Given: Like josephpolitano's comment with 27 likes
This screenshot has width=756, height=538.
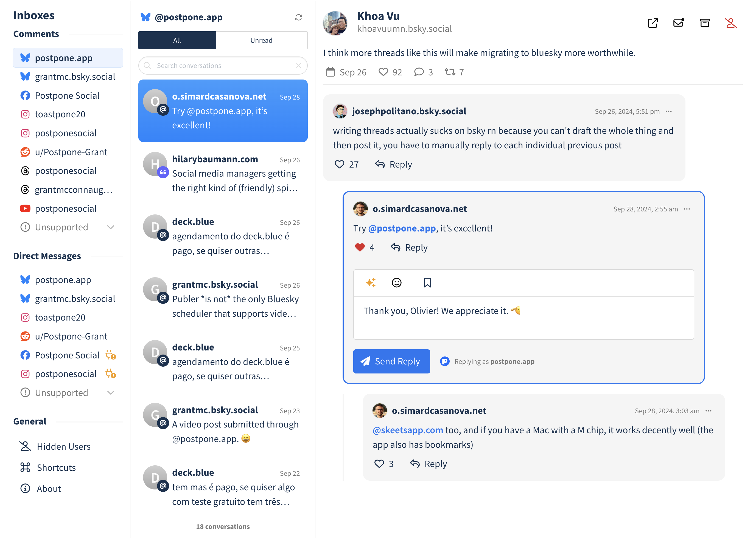Looking at the screenshot, I should 339,164.
